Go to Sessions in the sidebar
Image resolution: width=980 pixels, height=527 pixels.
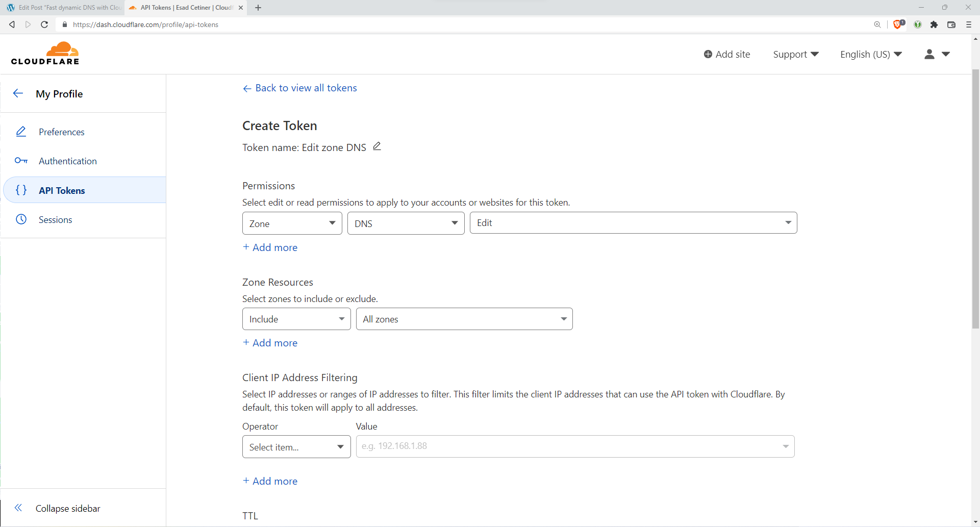point(56,219)
